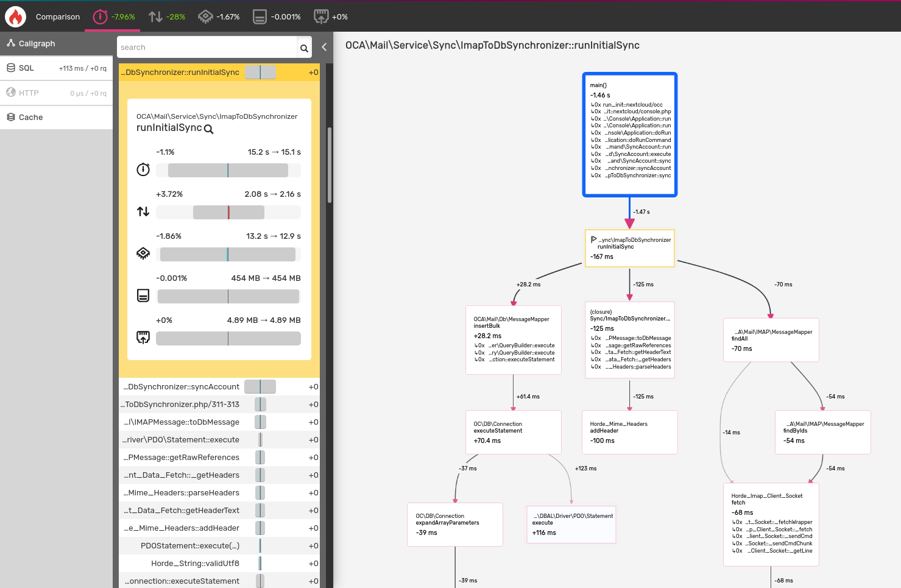Image resolution: width=901 pixels, height=588 pixels.
Task: Select the Horde_Imap_Client_Socket fetch node
Action: 771,524
